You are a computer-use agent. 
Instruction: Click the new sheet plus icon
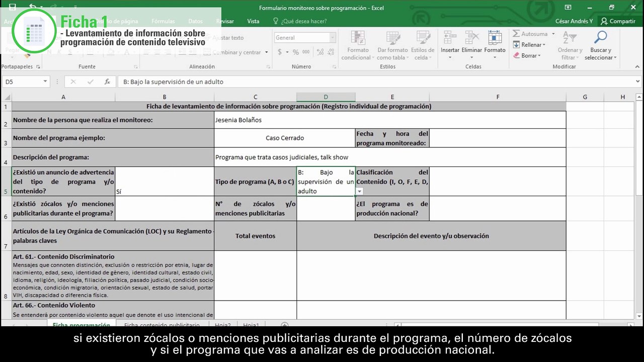click(x=284, y=325)
